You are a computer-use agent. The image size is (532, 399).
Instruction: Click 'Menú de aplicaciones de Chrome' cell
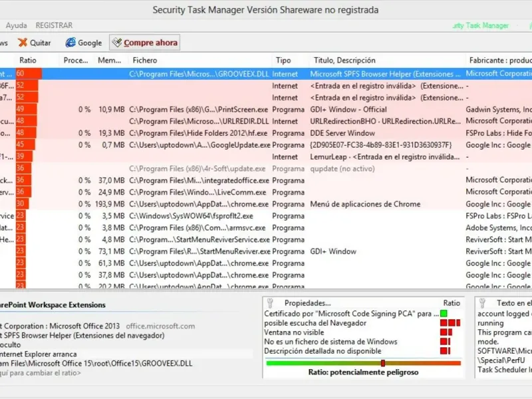365,204
